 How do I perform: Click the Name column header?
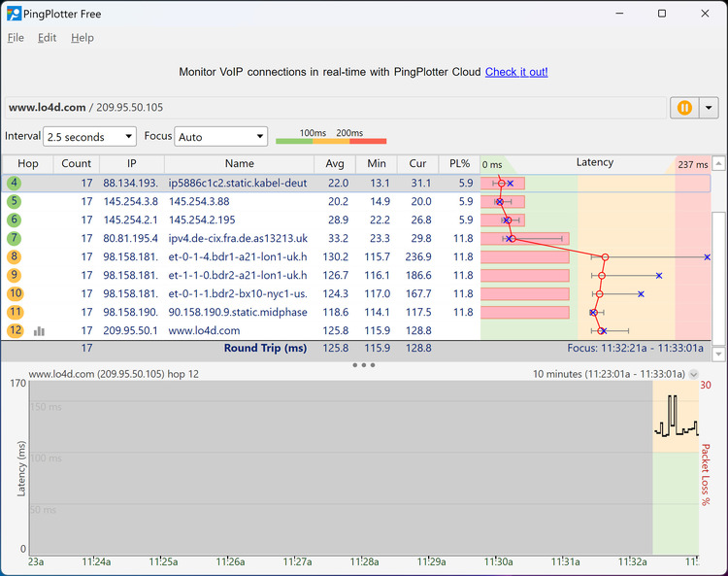click(x=239, y=163)
